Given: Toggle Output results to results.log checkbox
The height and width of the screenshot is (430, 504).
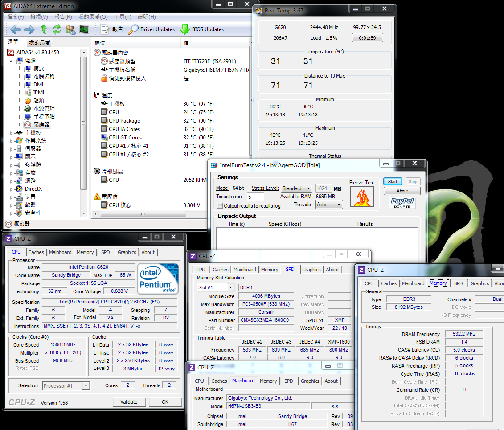Looking at the screenshot, I should click(220, 206).
